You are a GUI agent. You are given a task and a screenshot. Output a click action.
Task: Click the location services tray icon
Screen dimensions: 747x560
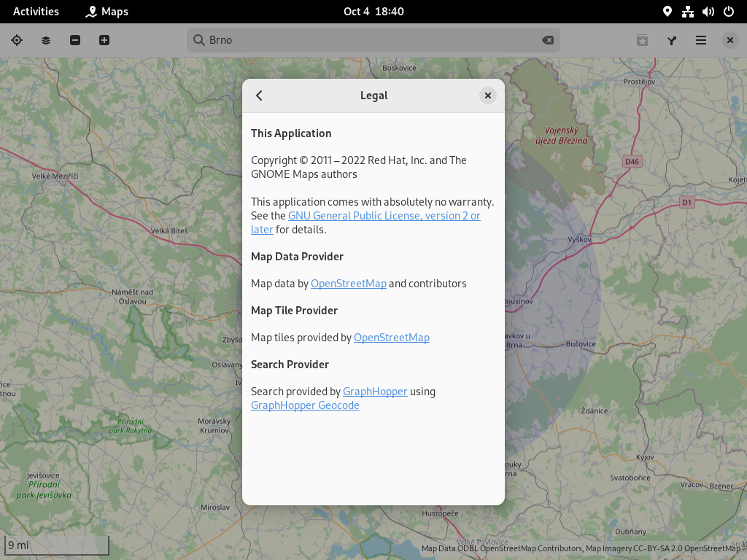667,12
